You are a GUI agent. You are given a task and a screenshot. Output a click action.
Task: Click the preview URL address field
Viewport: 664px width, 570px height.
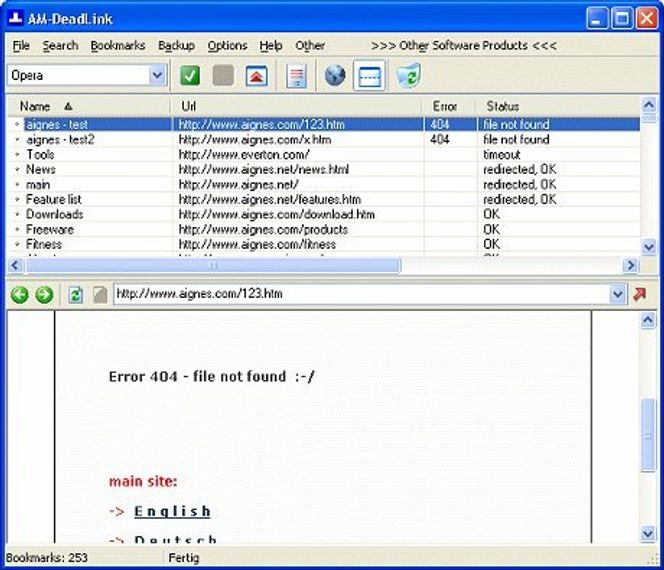pyautogui.click(x=362, y=293)
